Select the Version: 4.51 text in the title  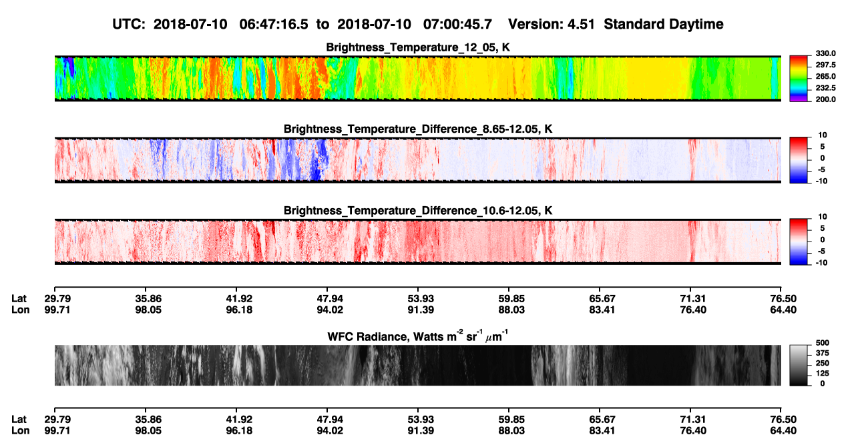click(552, 24)
